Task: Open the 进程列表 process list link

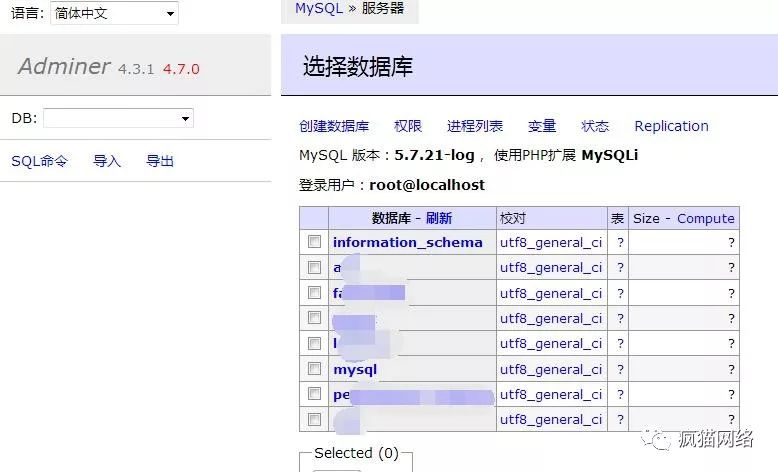Action: click(474, 126)
